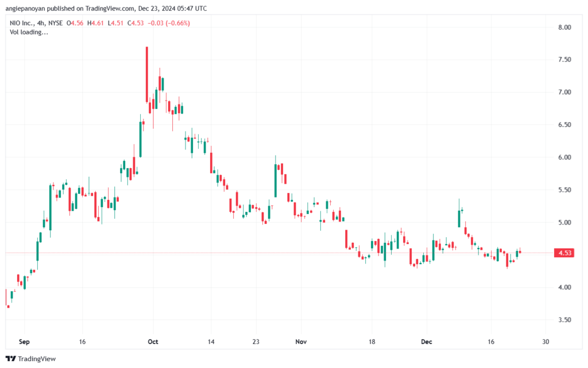The image size is (588, 368).
Task: Click the 5.00 price axis label
Action: click(x=564, y=223)
